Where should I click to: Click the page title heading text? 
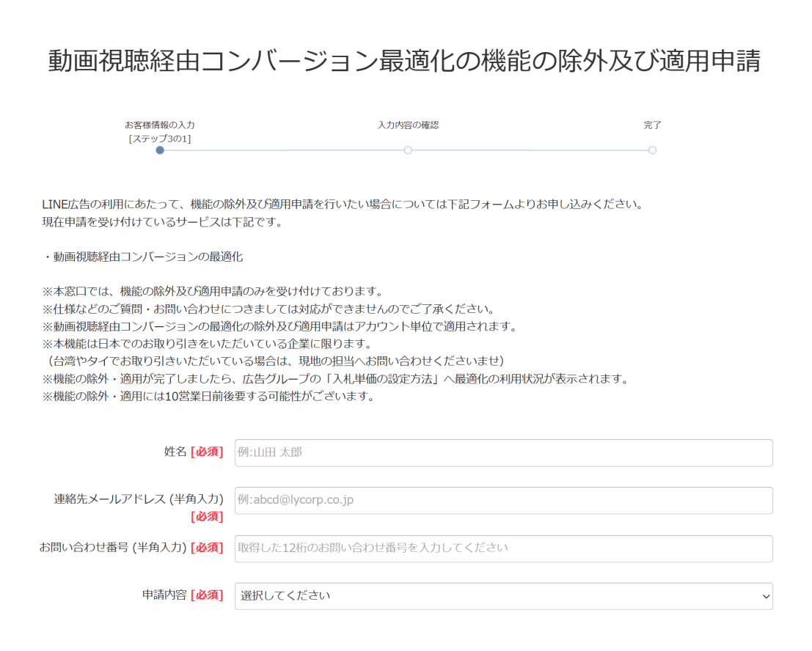tap(405, 62)
